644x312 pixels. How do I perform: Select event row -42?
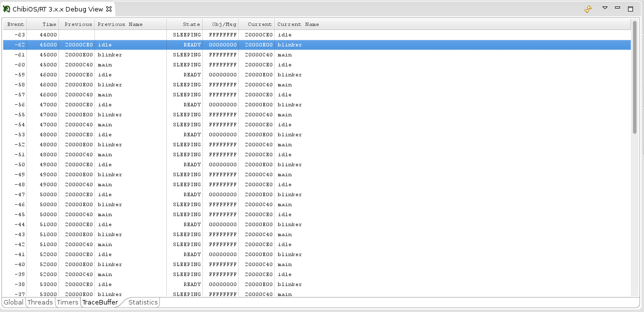317,245
